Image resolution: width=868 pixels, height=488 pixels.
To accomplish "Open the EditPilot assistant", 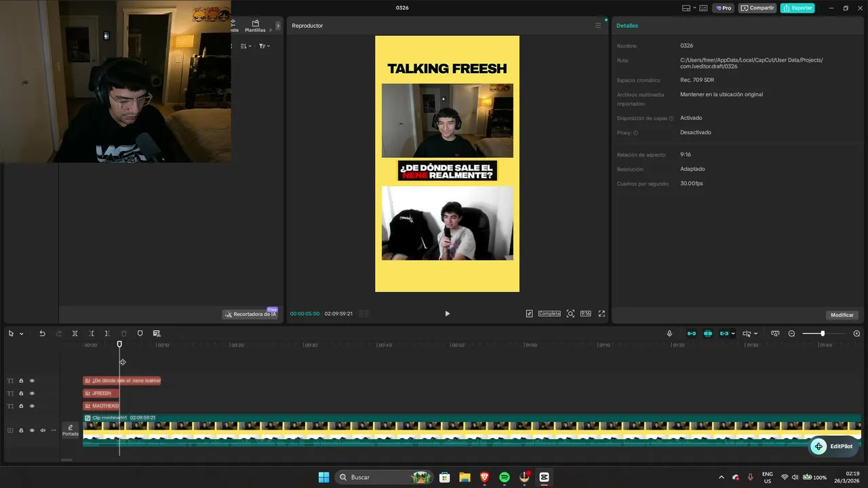I will point(835,447).
